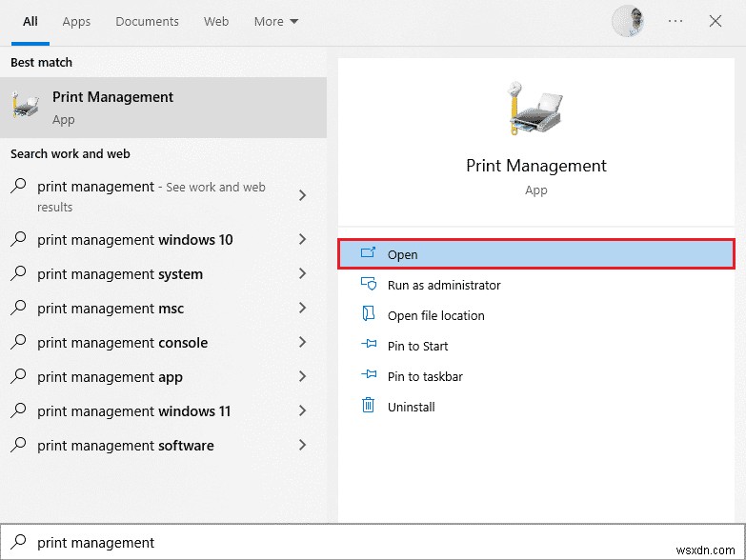Click the Print Management printer icon in best match
Viewport: 746px width, 560px height.
[26, 107]
